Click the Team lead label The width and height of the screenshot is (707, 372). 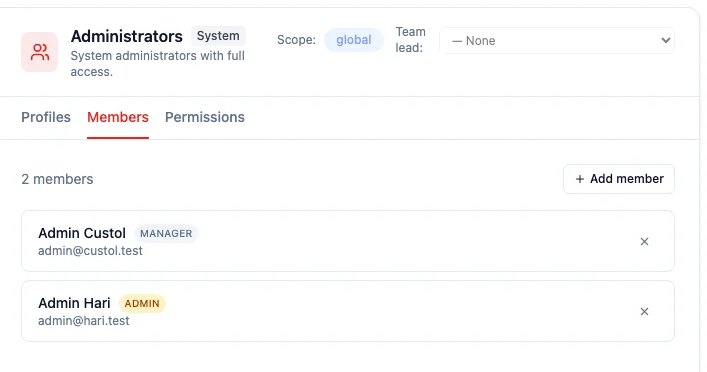(x=410, y=40)
